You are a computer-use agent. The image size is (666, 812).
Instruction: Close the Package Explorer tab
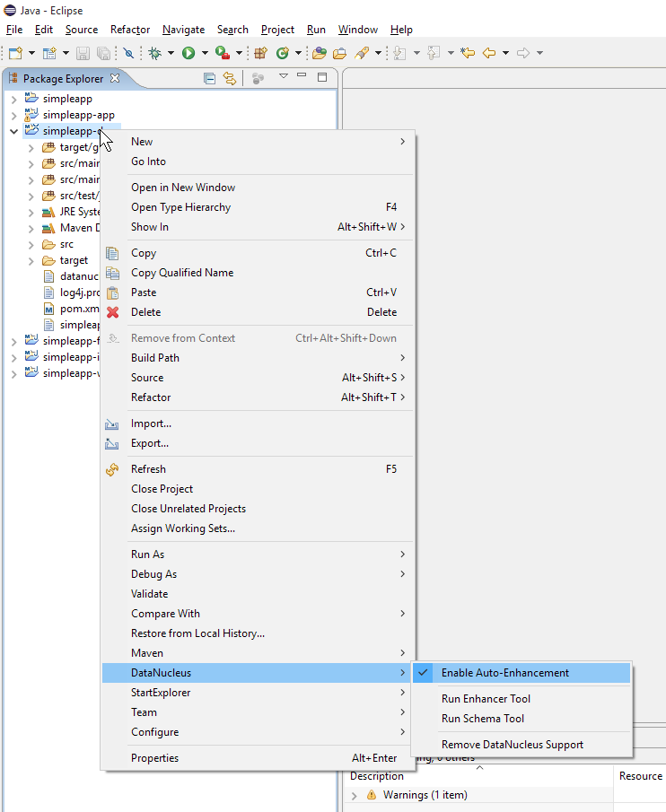pyautogui.click(x=115, y=78)
